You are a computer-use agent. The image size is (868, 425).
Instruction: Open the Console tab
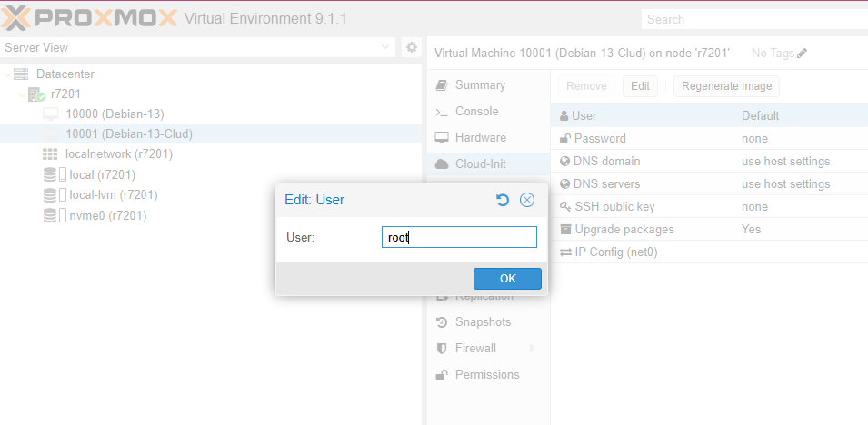(x=476, y=112)
